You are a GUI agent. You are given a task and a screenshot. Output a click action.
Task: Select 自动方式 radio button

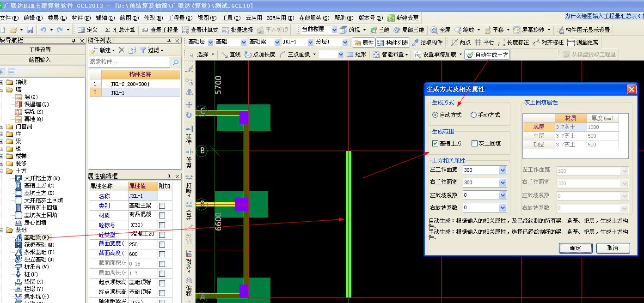tap(435, 115)
